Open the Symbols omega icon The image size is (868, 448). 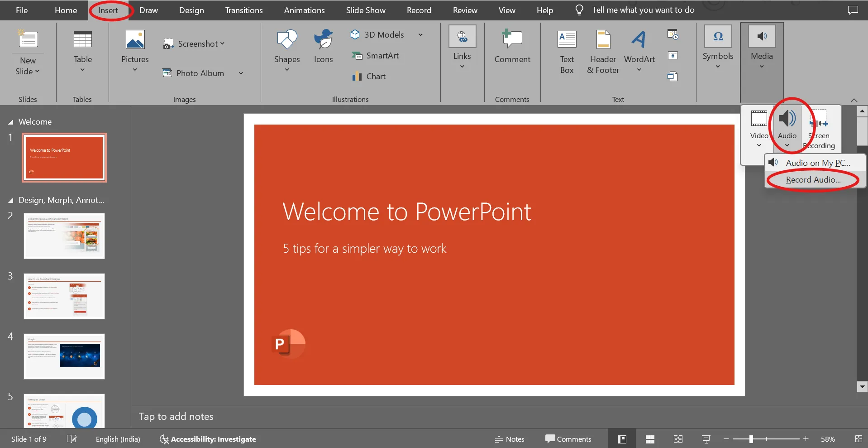point(718,36)
